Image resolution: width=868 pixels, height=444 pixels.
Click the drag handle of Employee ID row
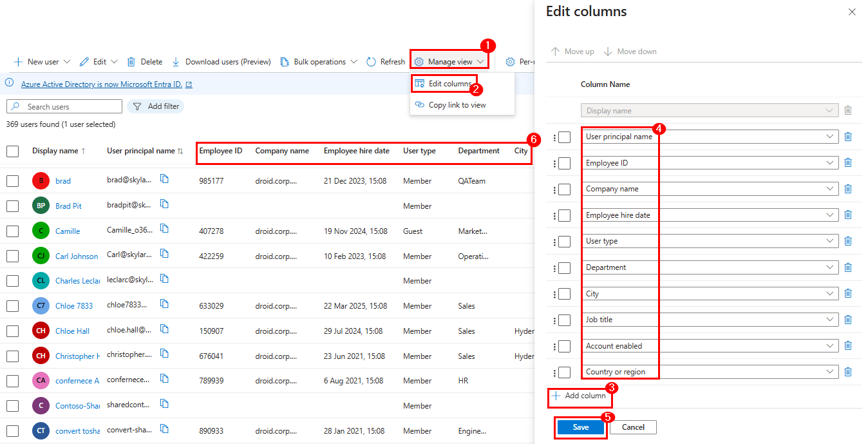pos(554,164)
